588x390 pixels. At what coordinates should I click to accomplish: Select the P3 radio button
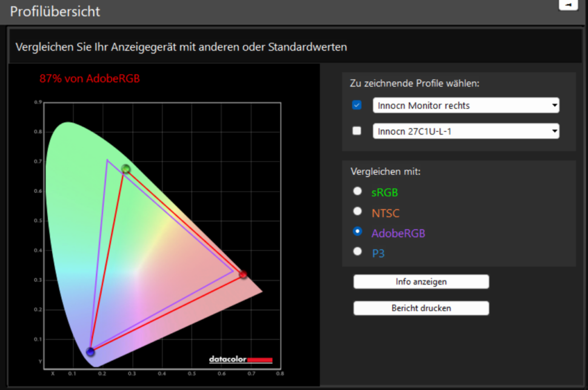click(x=358, y=251)
